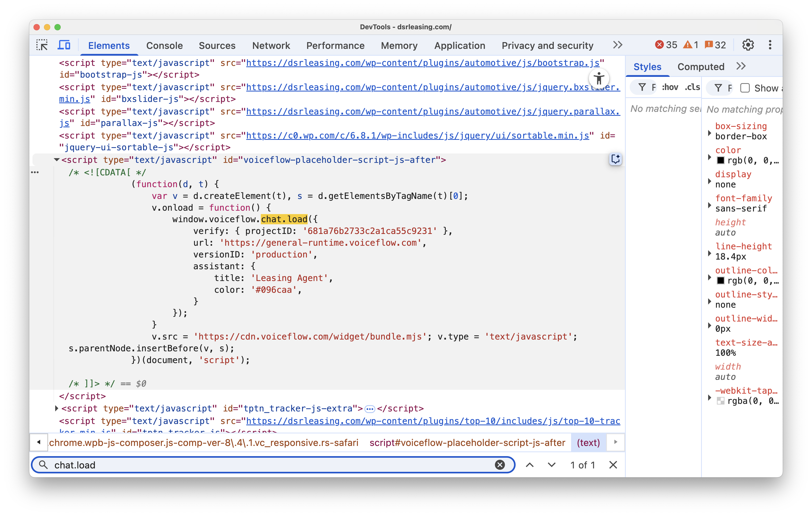The width and height of the screenshot is (812, 516).
Task: Select the chrome.wpb-js-composer breadcrumb
Action: click(x=204, y=443)
